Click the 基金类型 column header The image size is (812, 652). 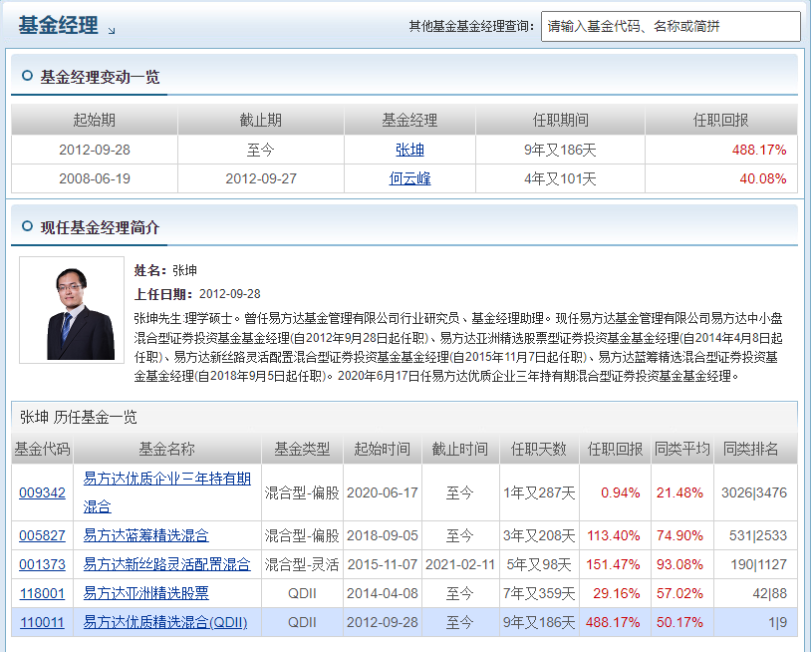pyautogui.click(x=302, y=449)
